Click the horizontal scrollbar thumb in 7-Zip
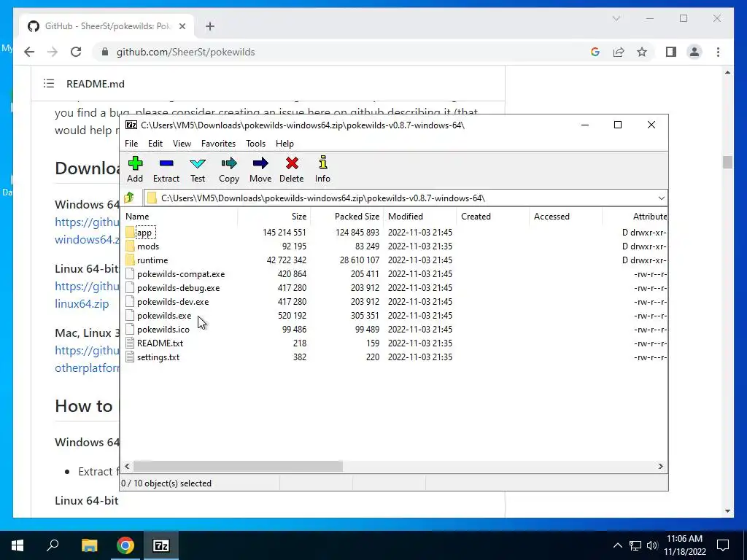The image size is (747, 560). [238, 466]
